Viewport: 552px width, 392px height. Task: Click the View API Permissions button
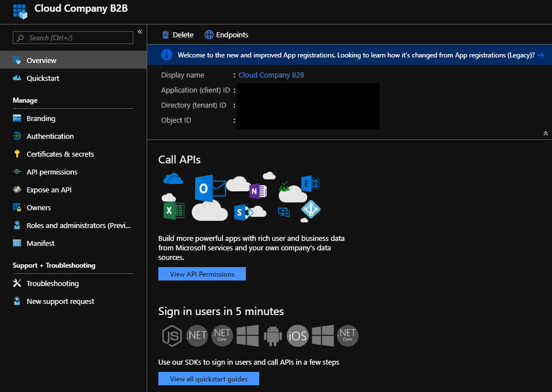pyautogui.click(x=202, y=274)
